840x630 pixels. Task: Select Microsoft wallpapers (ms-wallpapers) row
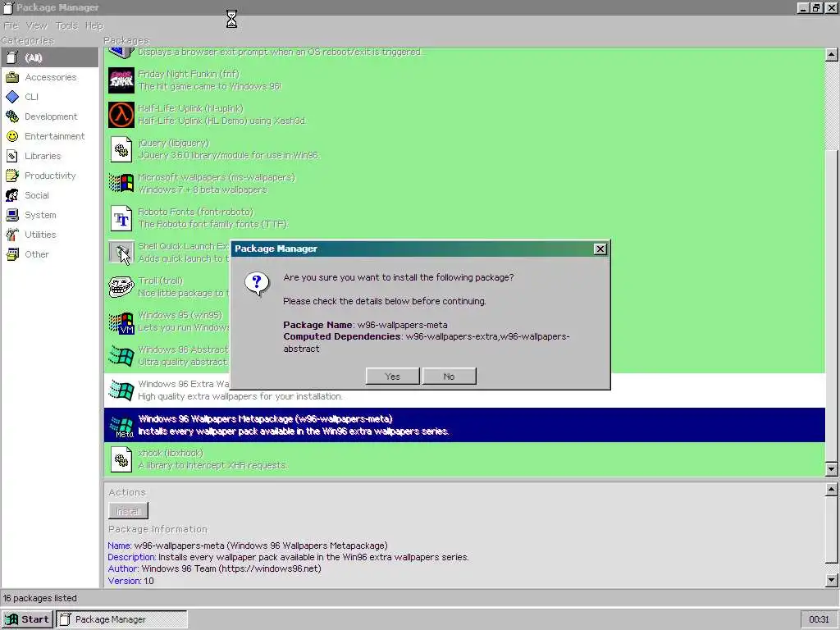[x=464, y=183]
